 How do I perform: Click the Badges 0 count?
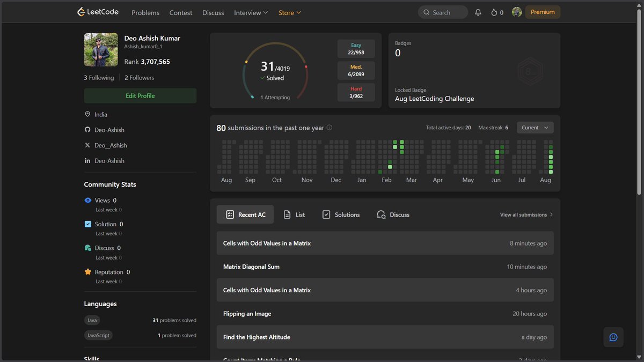(398, 53)
